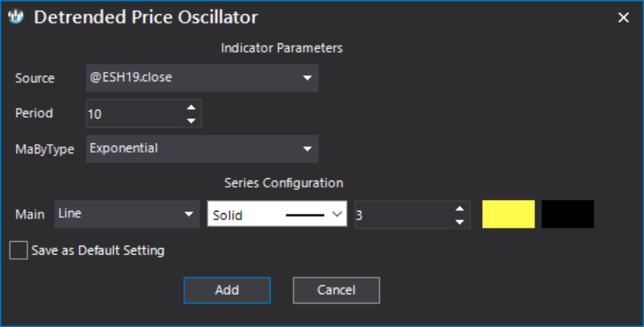Increase line width with up arrow
This screenshot has height=327, width=644.
pos(460,208)
